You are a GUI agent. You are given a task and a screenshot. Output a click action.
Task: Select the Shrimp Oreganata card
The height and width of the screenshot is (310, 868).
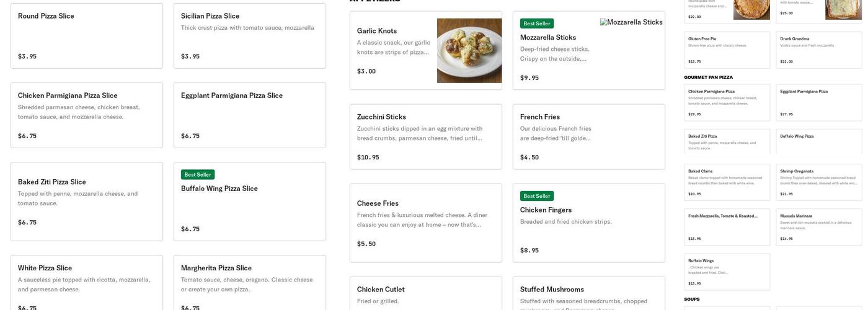point(818,182)
